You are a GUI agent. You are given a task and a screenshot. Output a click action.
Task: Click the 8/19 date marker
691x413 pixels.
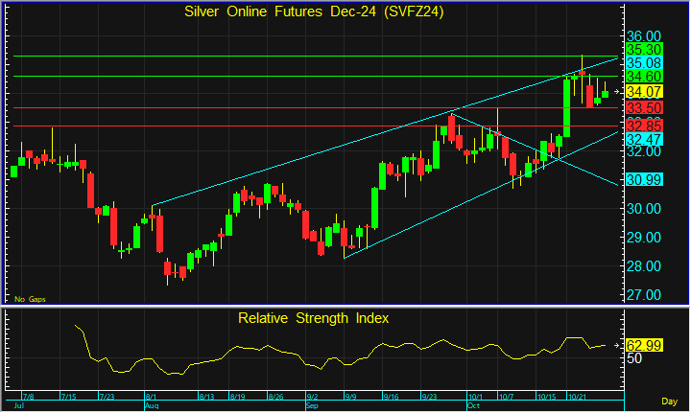click(x=238, y=397)
